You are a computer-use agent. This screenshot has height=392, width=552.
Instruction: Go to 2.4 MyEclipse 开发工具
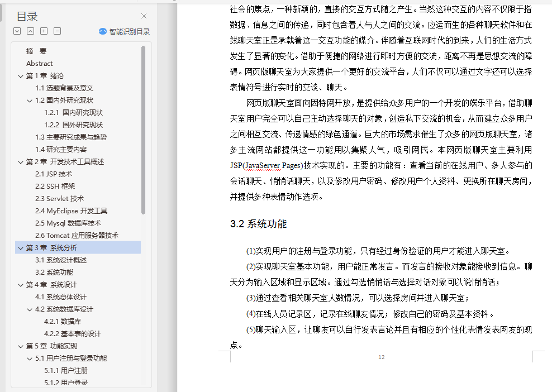tap(71, 211)
